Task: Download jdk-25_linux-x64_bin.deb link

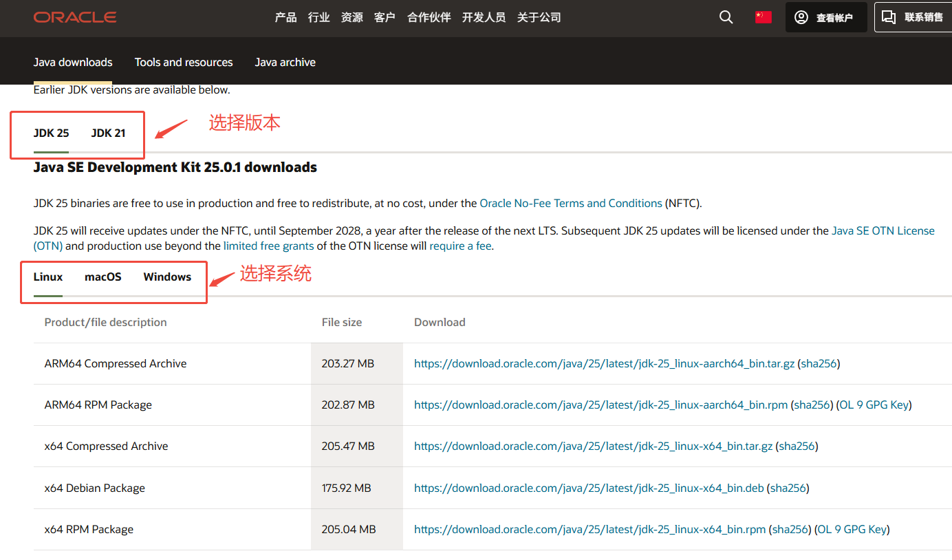Action: (589, 488)
